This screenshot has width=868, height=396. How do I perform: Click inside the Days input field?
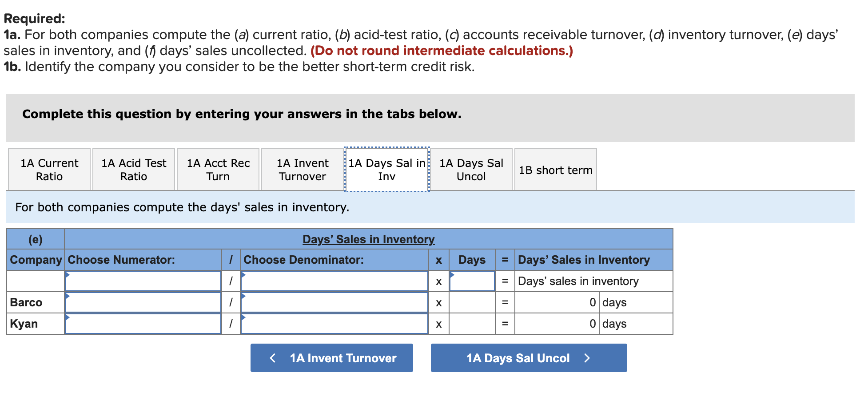pos(472,281)
